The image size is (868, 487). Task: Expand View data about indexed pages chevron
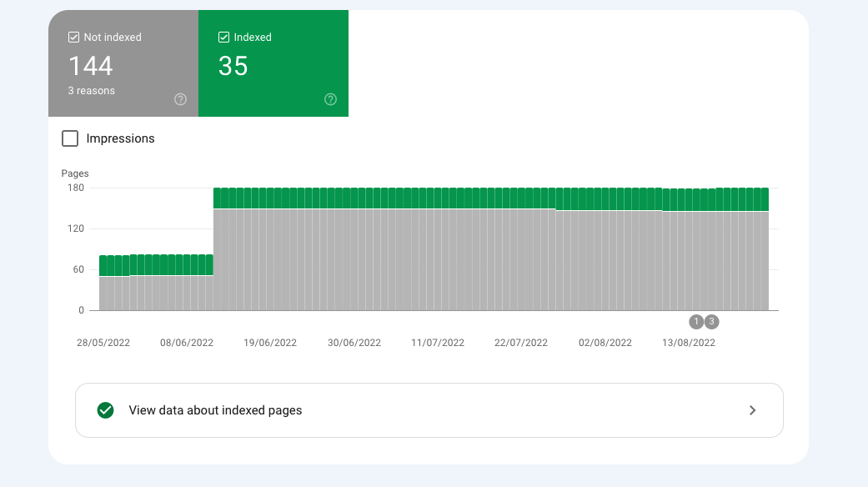pos(752,410)
